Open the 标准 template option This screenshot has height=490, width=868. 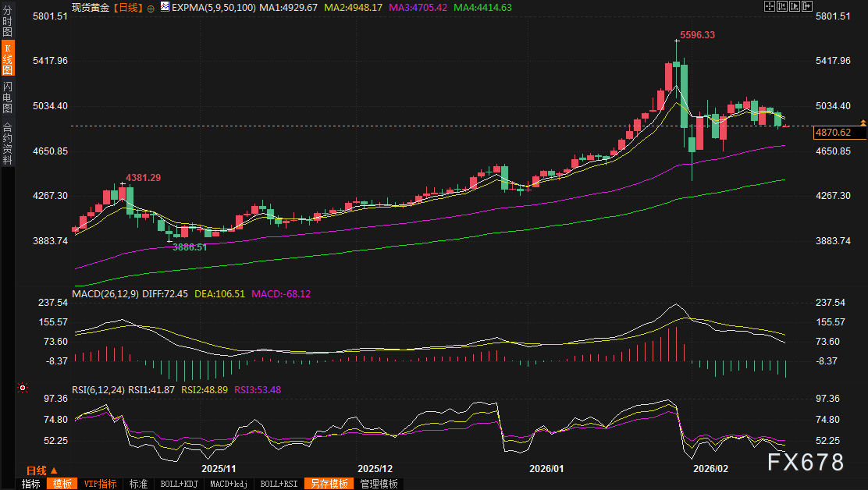[138, 484]
